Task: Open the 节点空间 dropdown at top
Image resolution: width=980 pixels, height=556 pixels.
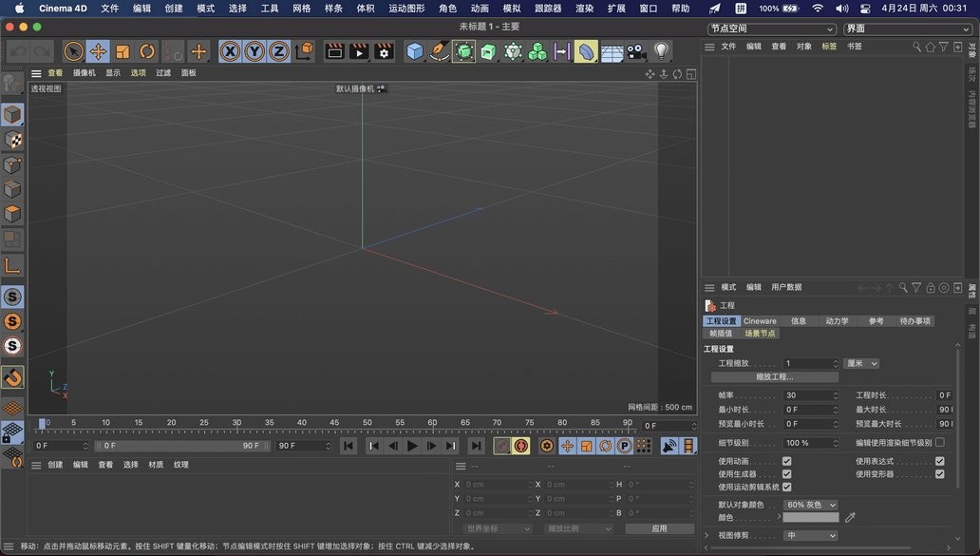Action: pos(772,29)
